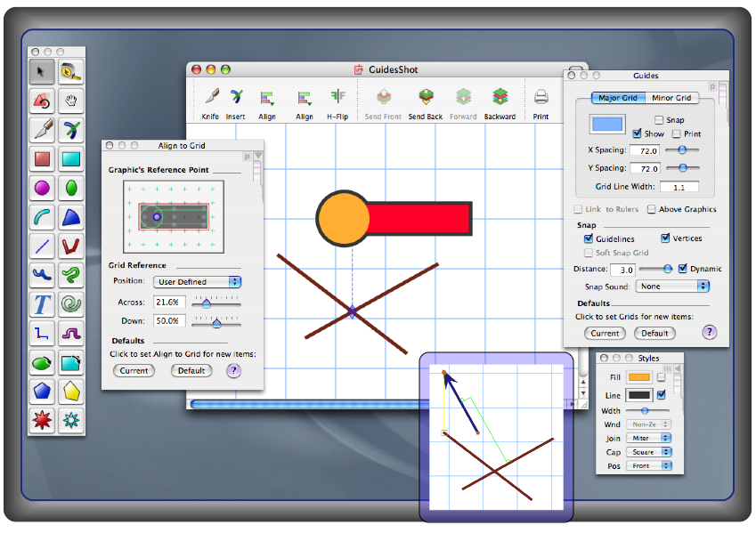Select the red rectangle tool
This screenshot has height=533, width=756.
coord(42,158)
